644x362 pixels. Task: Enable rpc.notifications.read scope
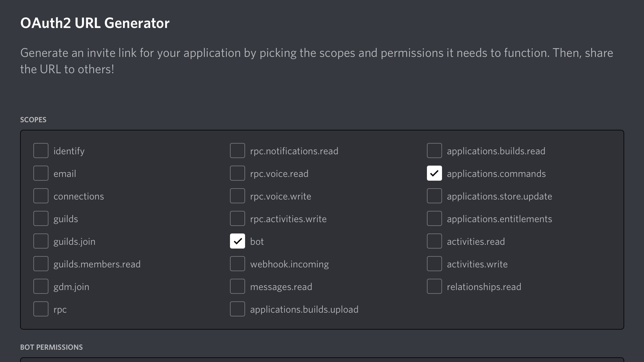click(238, 151)
